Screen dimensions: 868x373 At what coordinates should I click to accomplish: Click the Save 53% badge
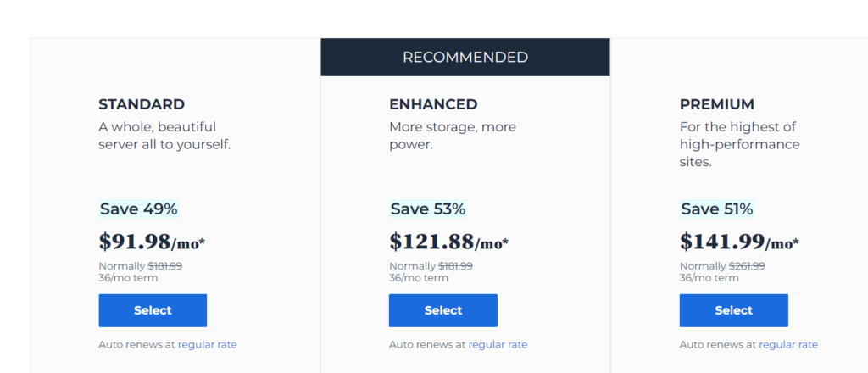[x=428, y=209]
